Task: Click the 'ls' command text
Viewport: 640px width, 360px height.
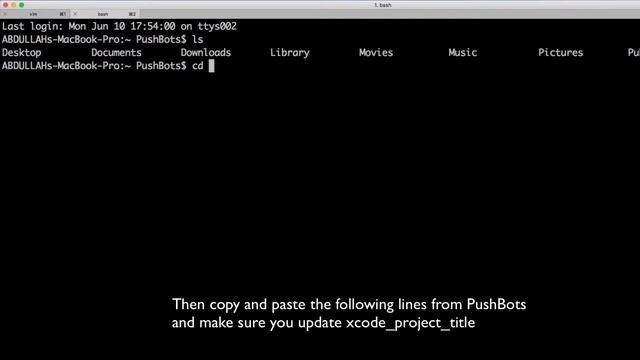Action: [x=198, y=40]
